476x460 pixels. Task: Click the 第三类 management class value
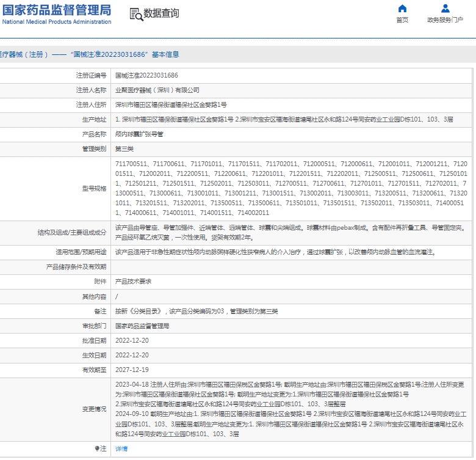pos(124,149)
